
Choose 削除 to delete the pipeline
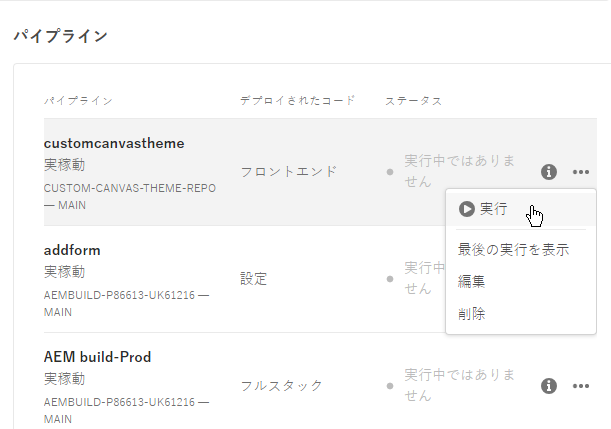[471, 314]
